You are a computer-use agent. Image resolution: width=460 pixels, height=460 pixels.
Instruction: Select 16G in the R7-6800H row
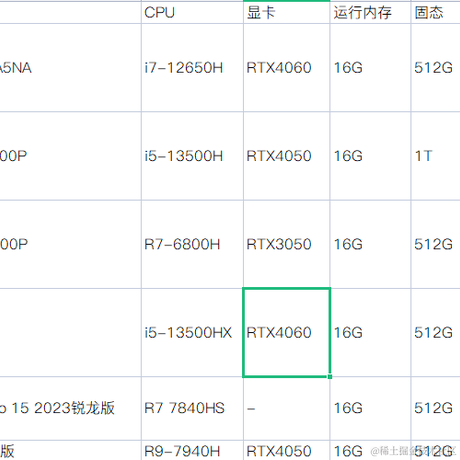(x=370, y=244)
